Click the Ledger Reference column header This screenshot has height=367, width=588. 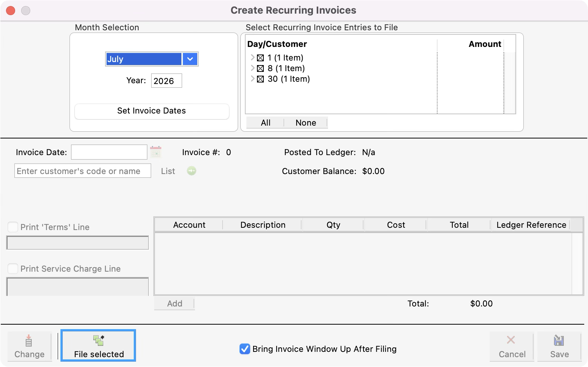tap(531, 225)
